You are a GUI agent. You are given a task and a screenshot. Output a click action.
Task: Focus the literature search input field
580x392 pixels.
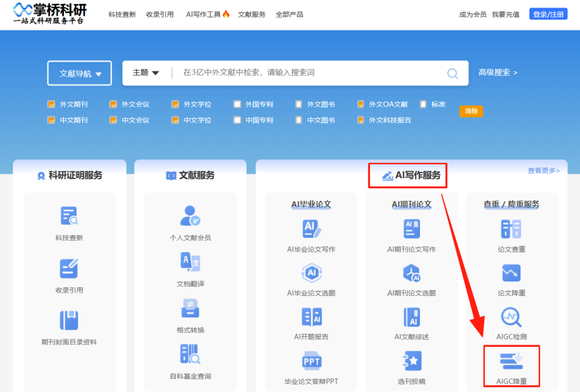pos(309,72)
